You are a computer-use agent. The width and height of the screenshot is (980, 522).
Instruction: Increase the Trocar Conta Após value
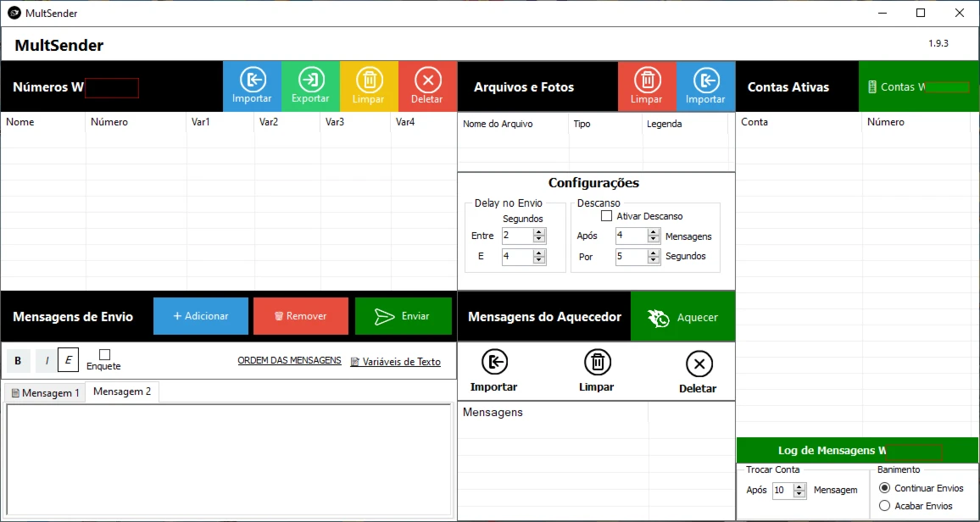coord(799,486)
